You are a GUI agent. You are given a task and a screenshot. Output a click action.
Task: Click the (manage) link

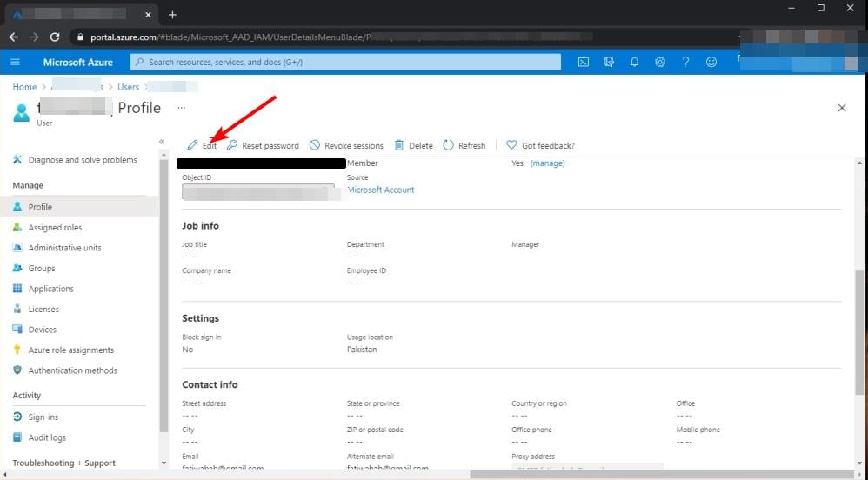(x=547, y=163)
